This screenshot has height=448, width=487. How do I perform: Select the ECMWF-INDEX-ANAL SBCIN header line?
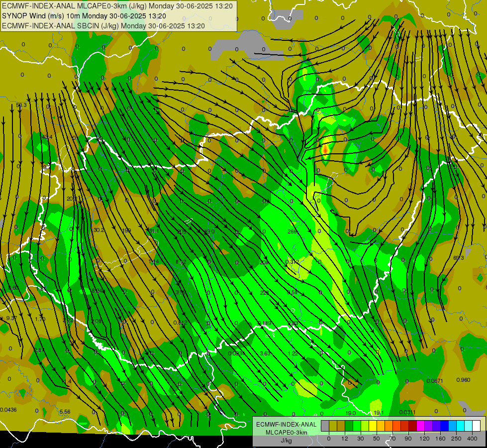coord(103,26)
